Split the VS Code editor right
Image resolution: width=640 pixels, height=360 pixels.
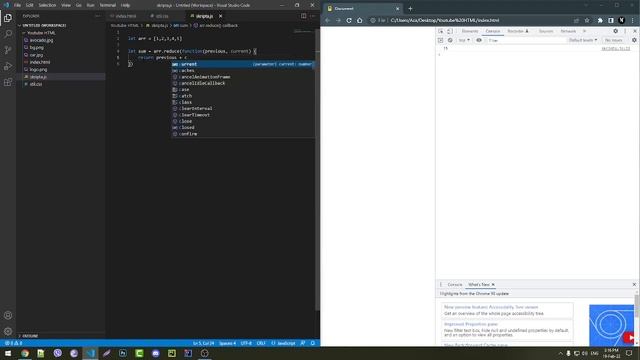pyautogui.click(x=303, y=16)
